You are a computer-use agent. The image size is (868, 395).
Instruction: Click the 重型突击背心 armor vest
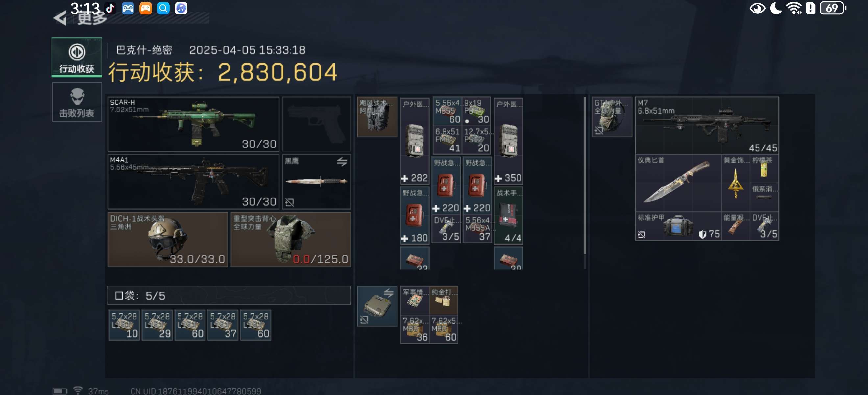291,239
